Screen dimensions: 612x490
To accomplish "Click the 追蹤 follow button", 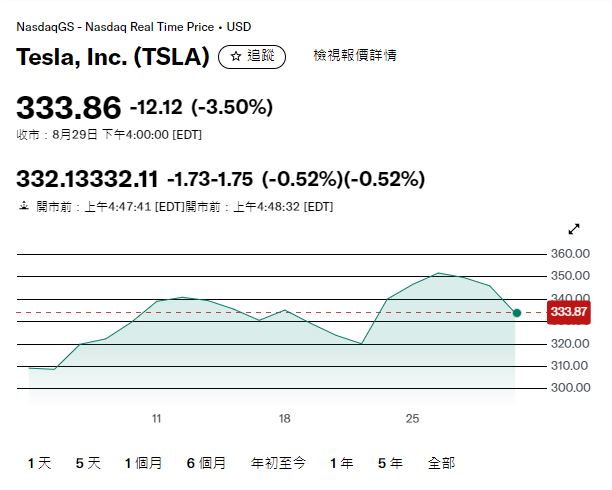I will click(252, 57).
